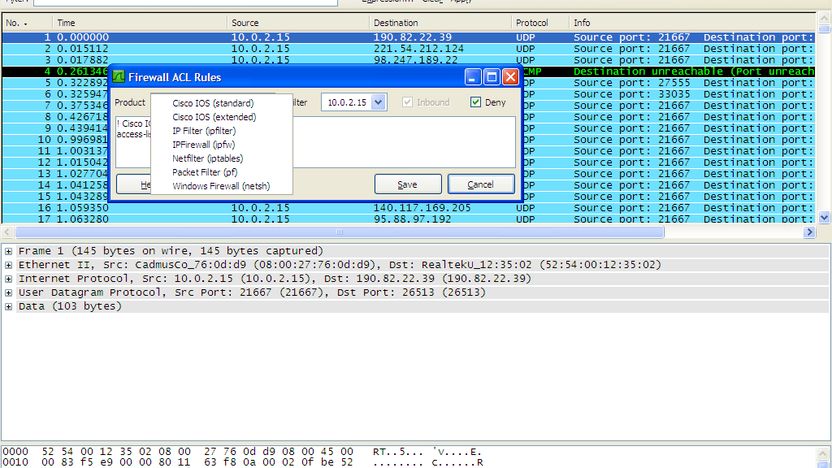Screen dimensions: 832x468
Task: Close the Firewall ACL Rules dialog
Action: (510, 77)
